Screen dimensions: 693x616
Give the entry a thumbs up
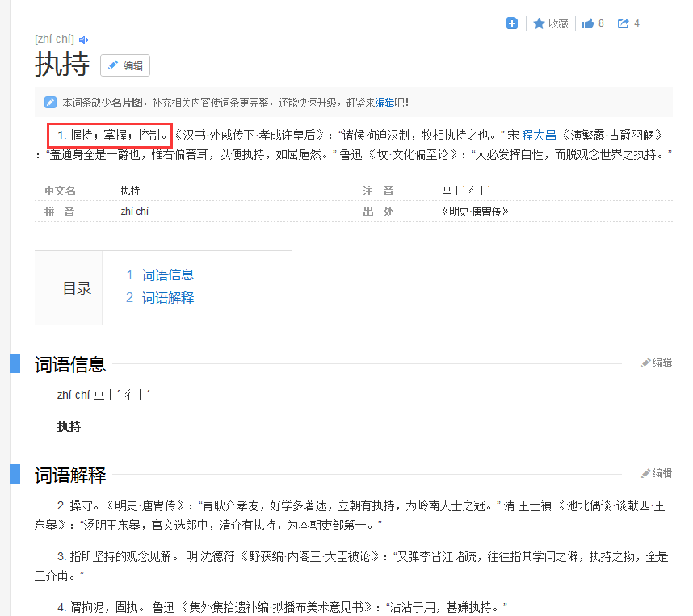tap(587, 23)
